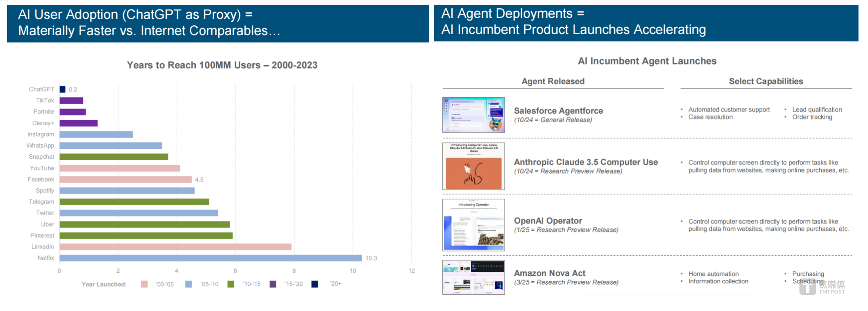Click the purple '15-'20 legend swatch
Viewport: 868px width, 311px height.
tap(273, 284)
